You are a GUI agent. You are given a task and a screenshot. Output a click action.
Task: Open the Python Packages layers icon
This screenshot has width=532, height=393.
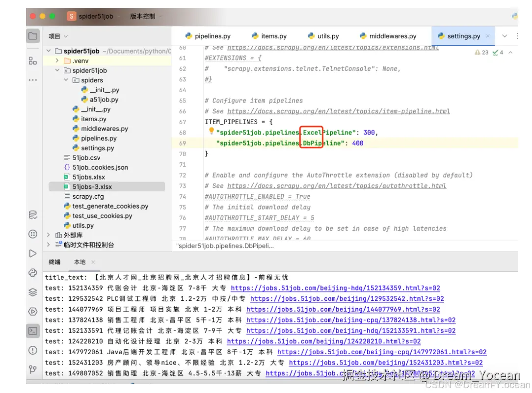(x=33, y=292)
